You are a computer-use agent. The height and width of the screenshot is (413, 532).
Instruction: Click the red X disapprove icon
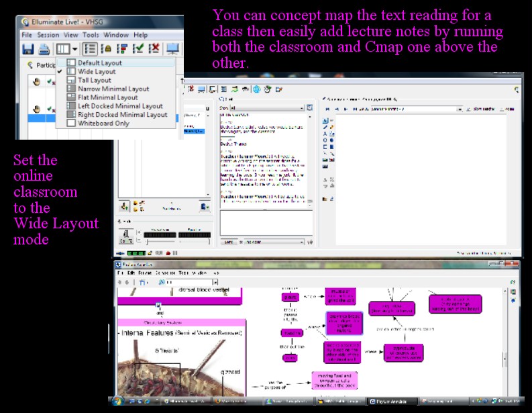(154, 49)
